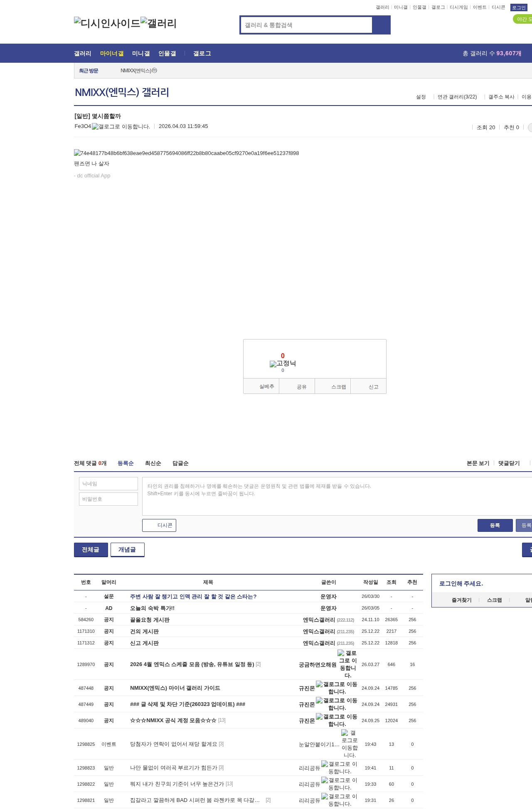Open the 갤로그 icon in post 1298821 row
This screenshot has width=532, height=809.
pyautogui.click(x=339, y=800)
